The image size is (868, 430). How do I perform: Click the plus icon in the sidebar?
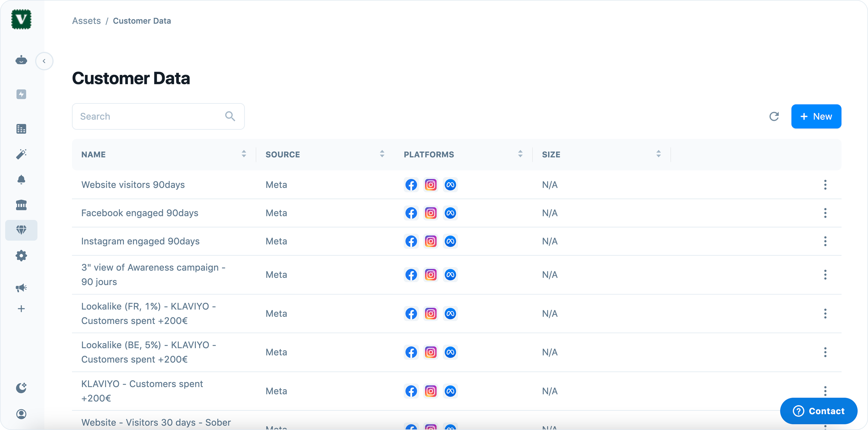tap(21, 309)
